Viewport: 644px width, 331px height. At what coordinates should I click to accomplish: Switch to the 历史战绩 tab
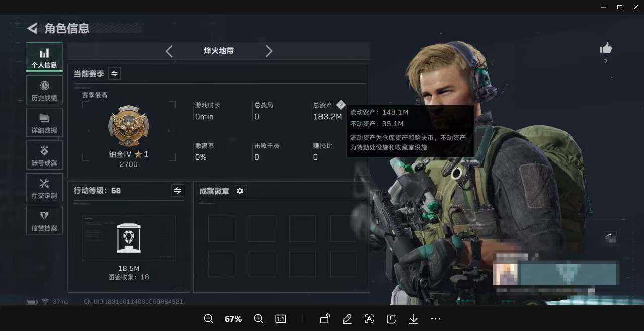tap(44, 91)
